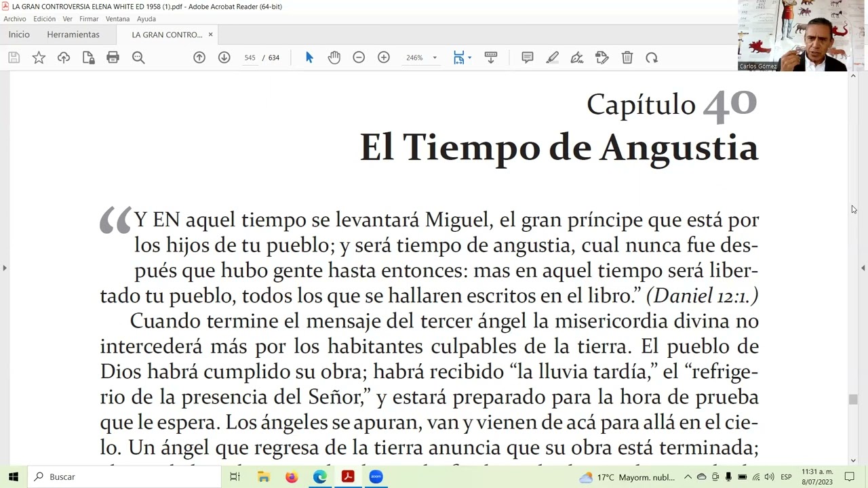
Task: Open the weather widget showing 17°C
Action: (627, 477)
